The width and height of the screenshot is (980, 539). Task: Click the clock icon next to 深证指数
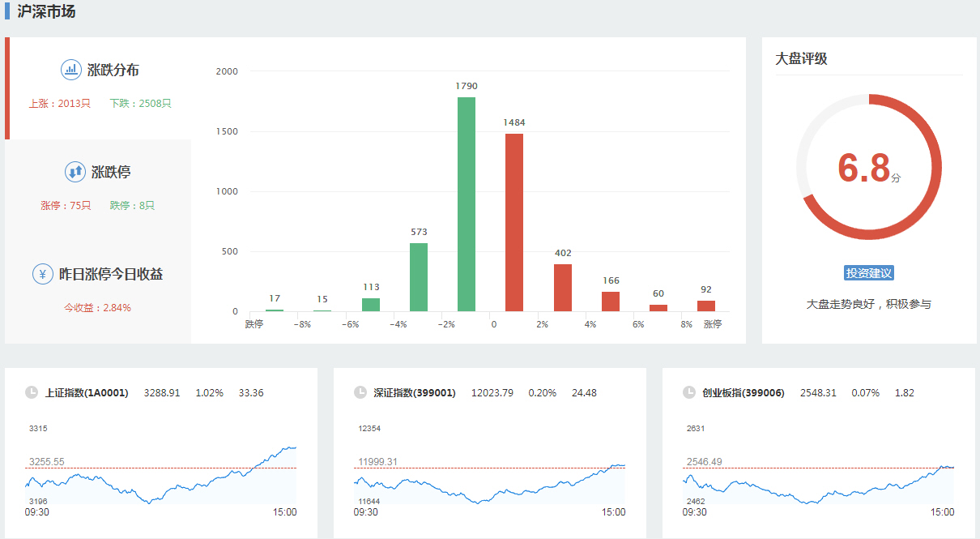click(360, 393)
